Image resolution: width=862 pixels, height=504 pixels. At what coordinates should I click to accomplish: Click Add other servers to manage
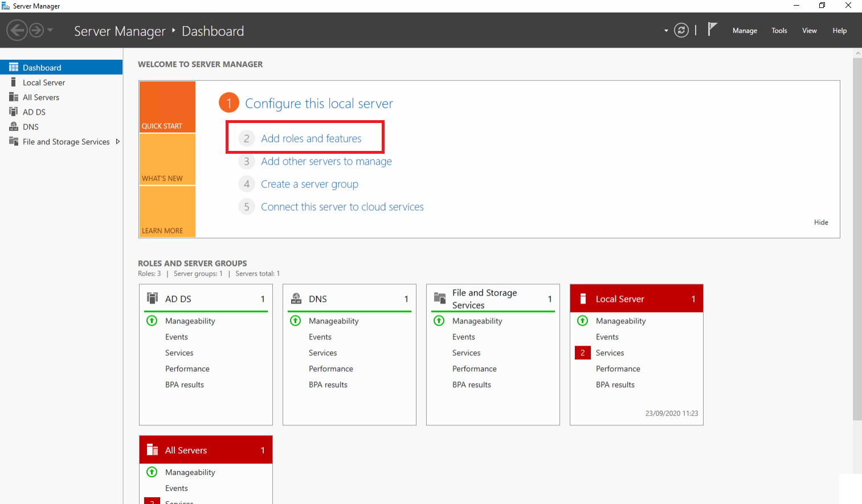point(326,161)
